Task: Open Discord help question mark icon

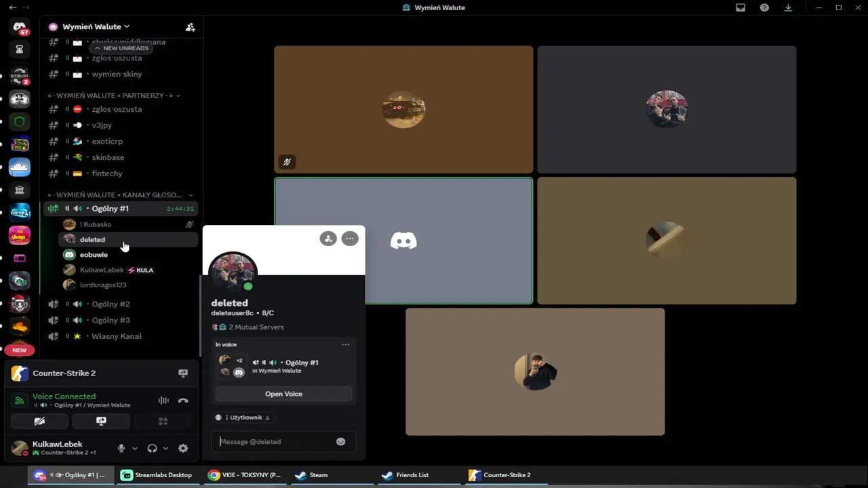Action: [764, 7]
